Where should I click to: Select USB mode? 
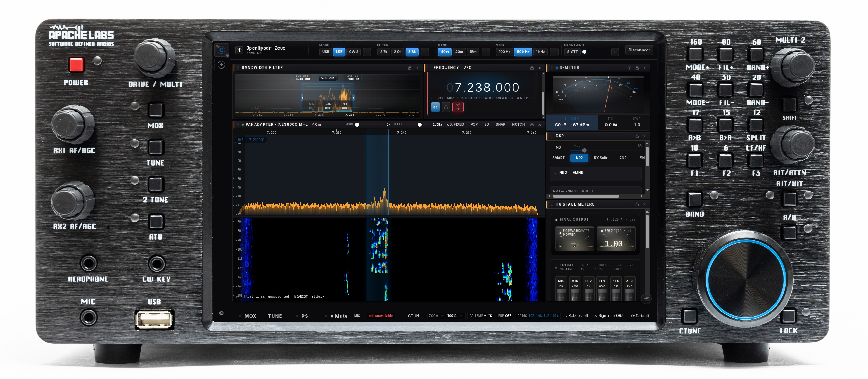[x=326, y=52]
